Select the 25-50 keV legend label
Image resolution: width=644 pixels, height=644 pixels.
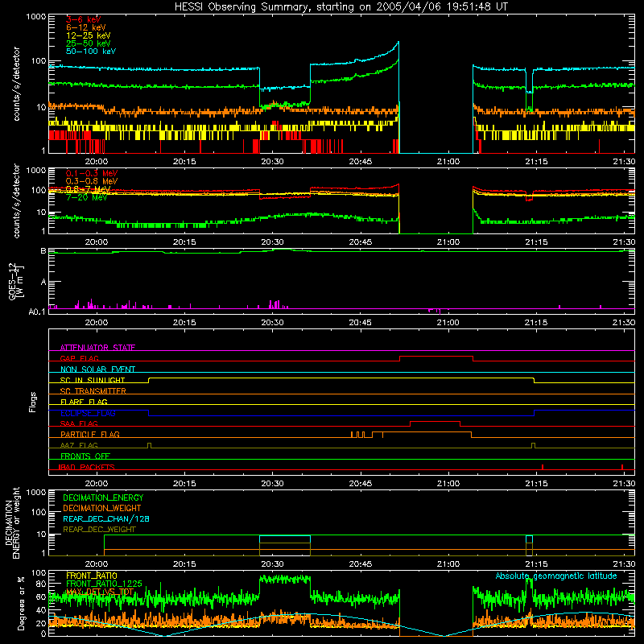(88, 43)
